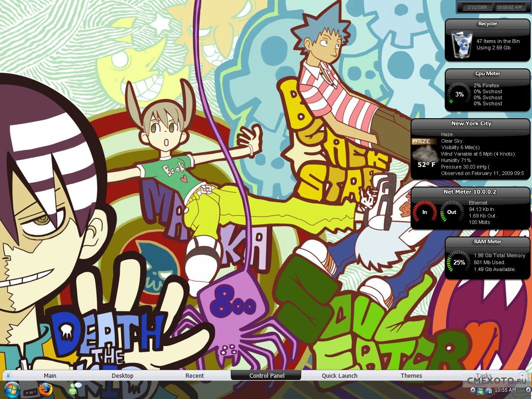Open the Recent tab
532x399 pixels.
[x=194, y=375]
